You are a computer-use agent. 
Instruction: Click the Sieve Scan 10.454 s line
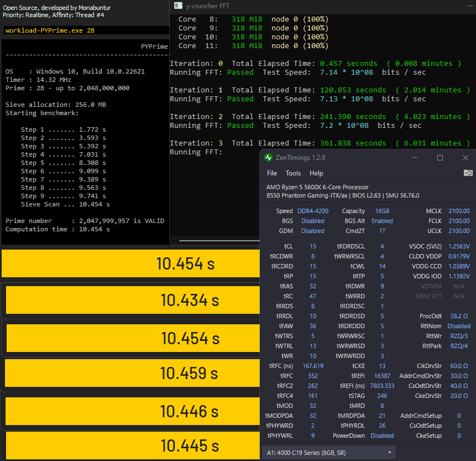click(65, 204)
